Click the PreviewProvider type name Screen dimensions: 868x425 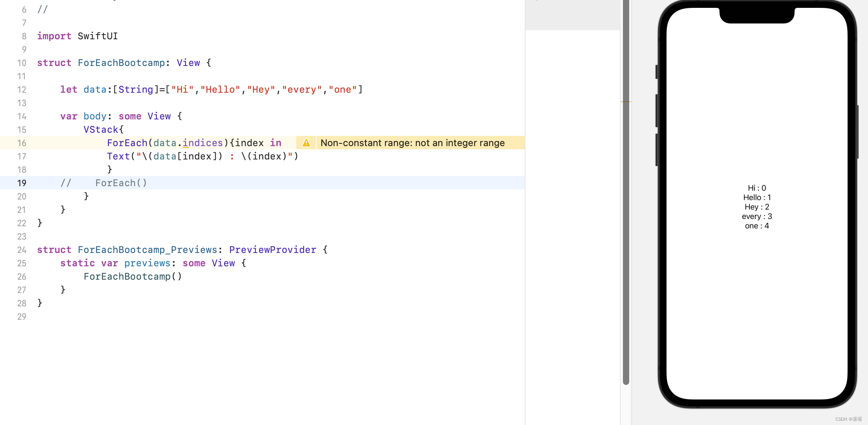coord(273,250)
